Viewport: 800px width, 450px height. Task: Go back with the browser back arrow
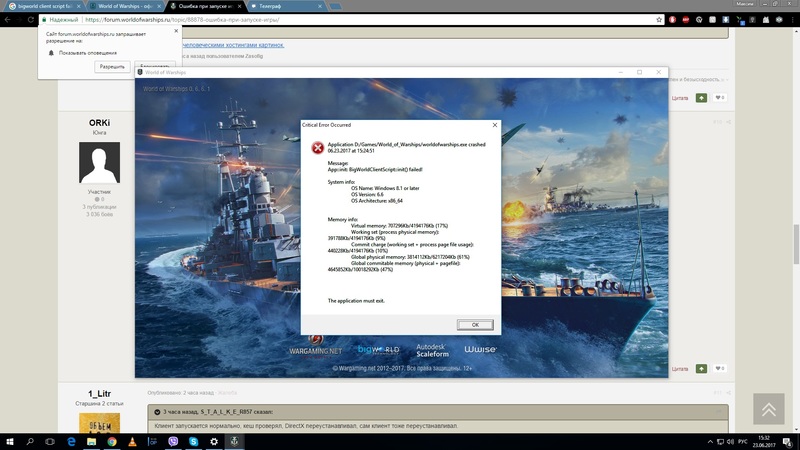point(8,19)
